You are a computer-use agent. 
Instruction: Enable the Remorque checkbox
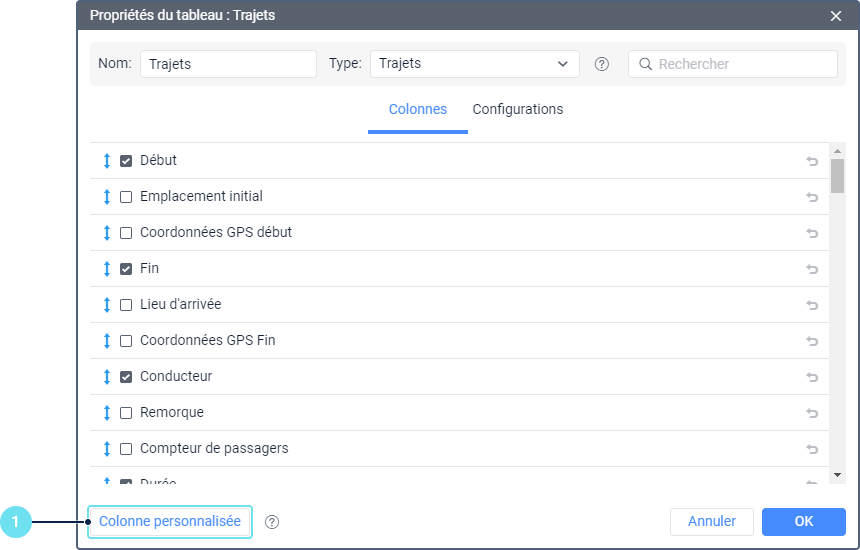click(x=126, y=413)
